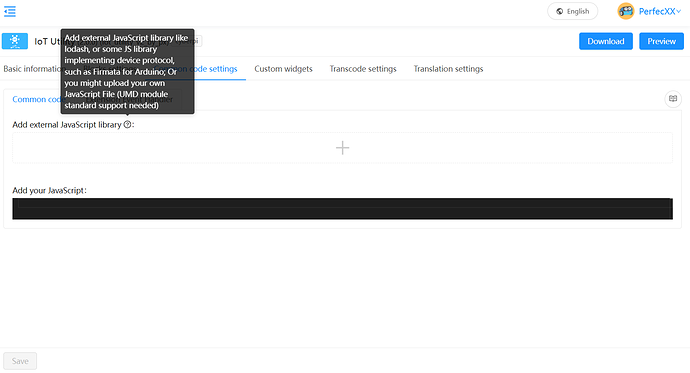Open the Translation settings tab
This screenshot has height=373, width=690.
448,69
